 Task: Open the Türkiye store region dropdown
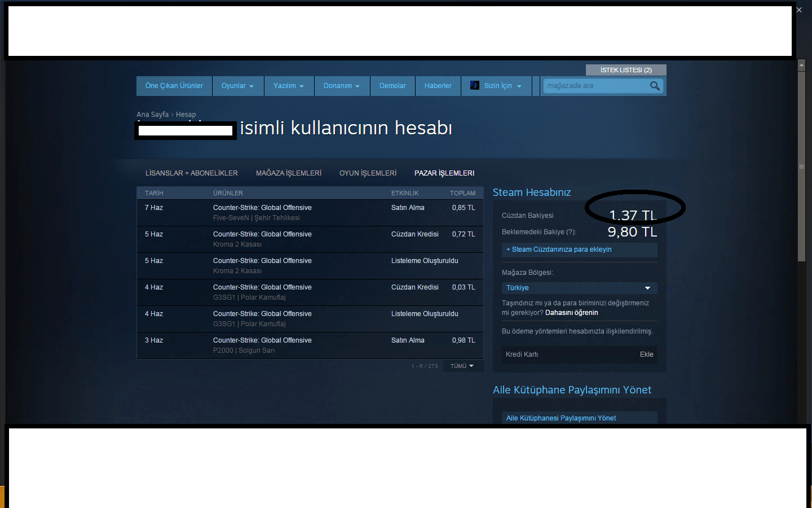580,288
